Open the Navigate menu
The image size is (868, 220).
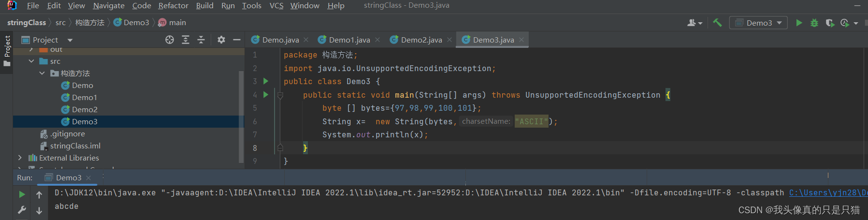coord(109,5)
